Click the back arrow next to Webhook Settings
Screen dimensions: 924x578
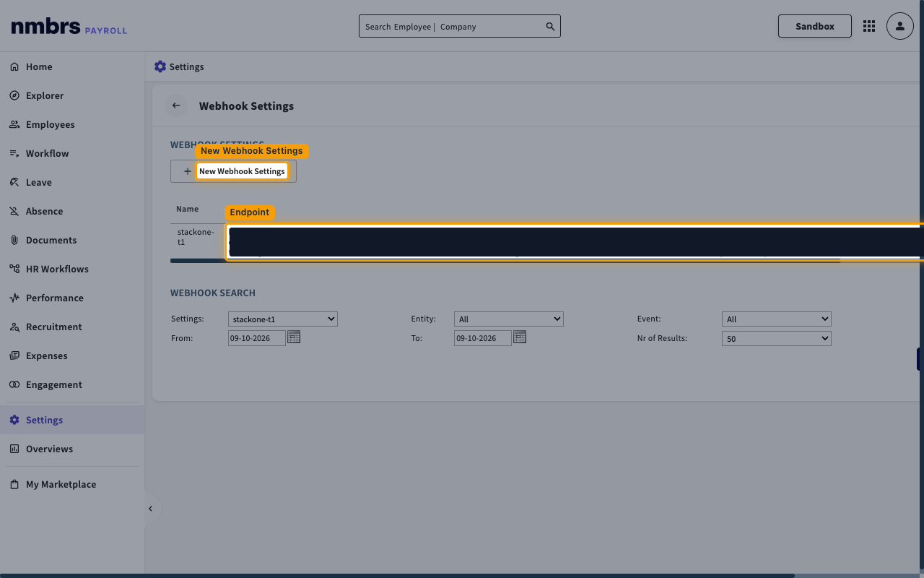pyautogui.click(x=176, y=105)
